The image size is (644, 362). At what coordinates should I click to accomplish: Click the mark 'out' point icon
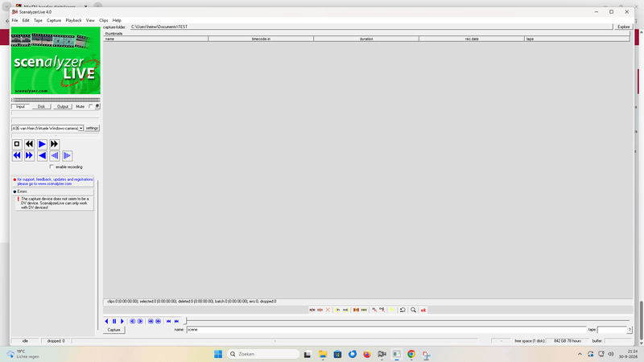click(x=345, y=310)
